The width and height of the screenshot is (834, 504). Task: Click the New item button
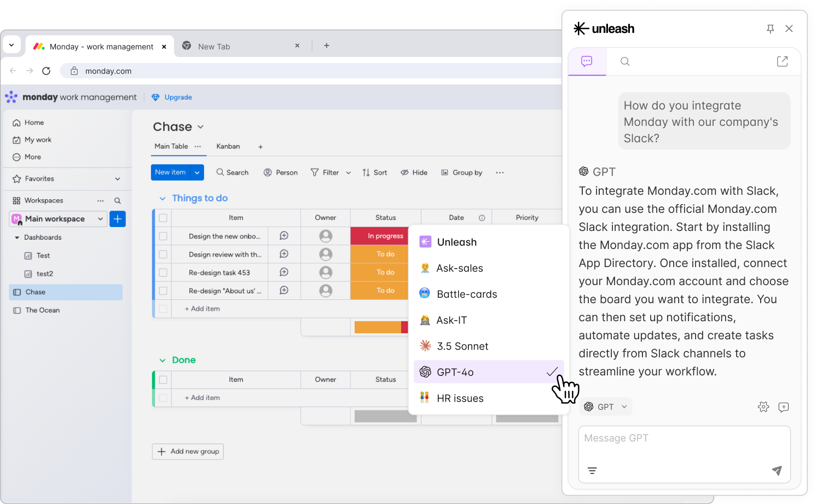point(171,172)
